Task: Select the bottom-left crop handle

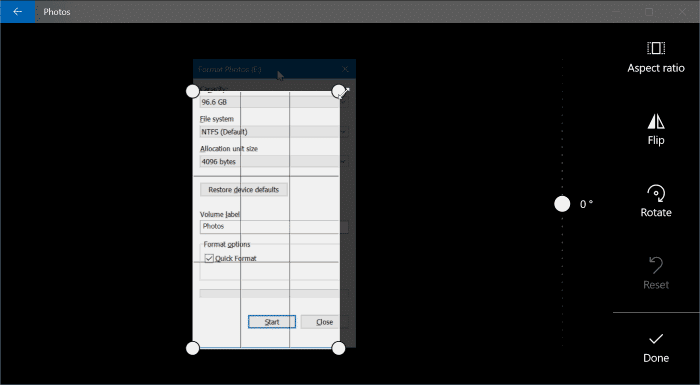Action: click(192, 348)
